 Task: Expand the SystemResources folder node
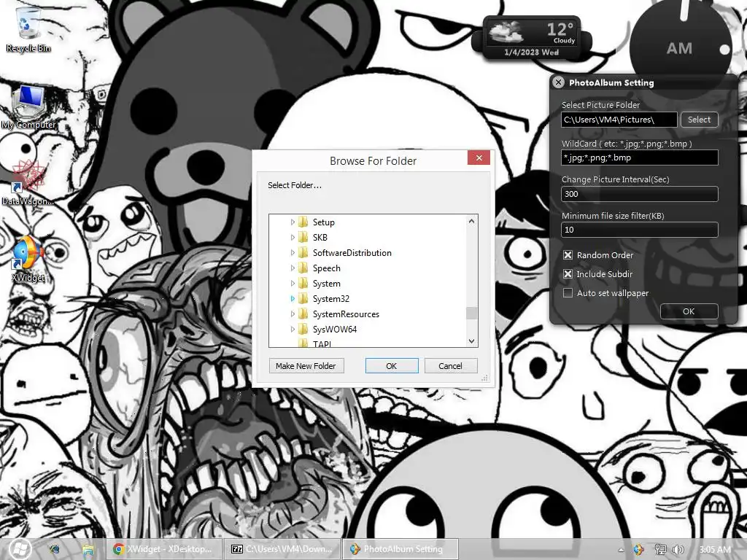293,314
